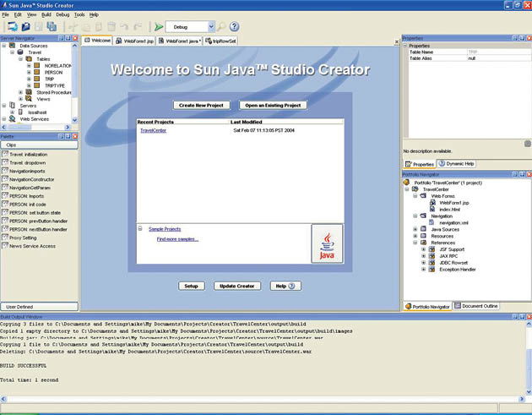532x415 pixels.
Task: Switch to the WebForm1.jsp tab
Action: pyautogui.click(x=135, y=41)
